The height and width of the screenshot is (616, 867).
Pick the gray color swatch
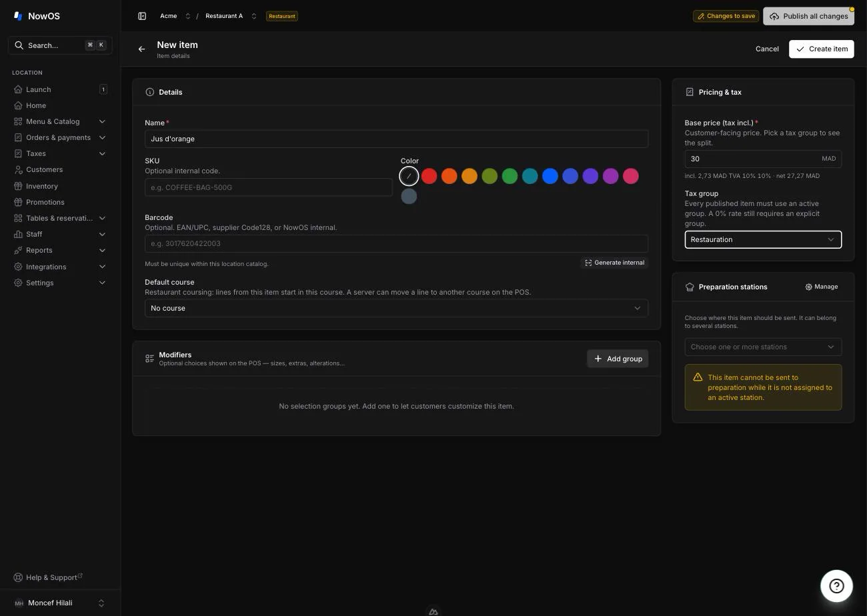point(409,196)
